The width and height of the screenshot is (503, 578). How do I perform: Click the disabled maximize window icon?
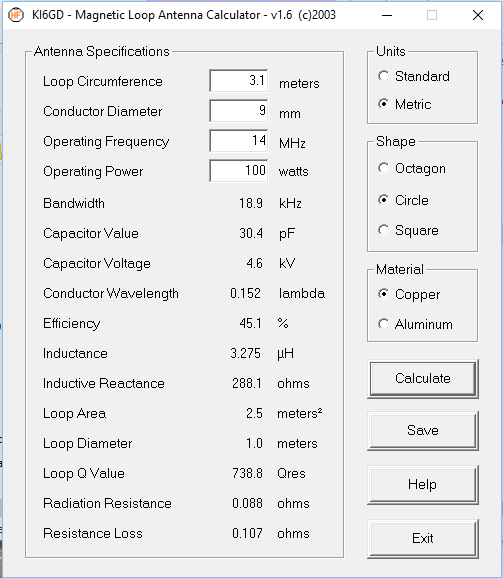tap(432, 15)
